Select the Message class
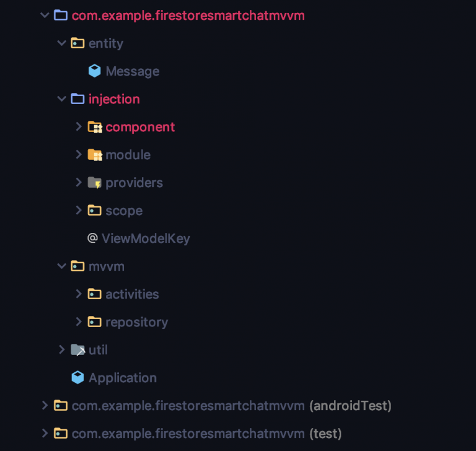Screen dimensions: 476x451 pyautogui.click(x=133, y=72)
